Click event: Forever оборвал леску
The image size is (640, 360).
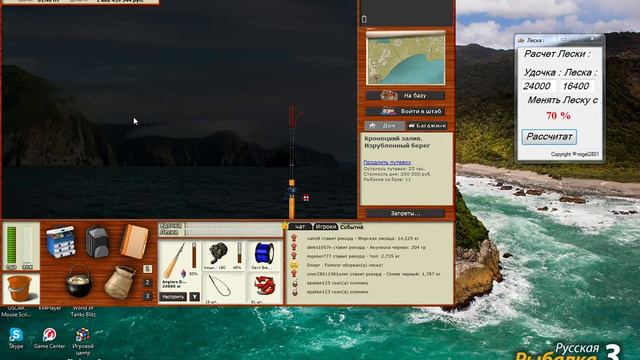tap(345, 265)
